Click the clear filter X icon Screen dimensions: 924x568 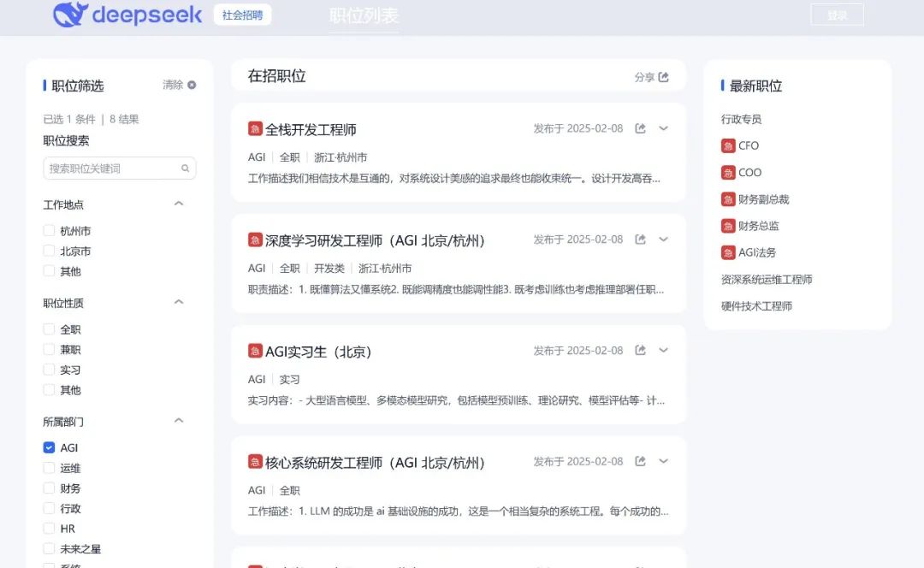coord(192,85)
